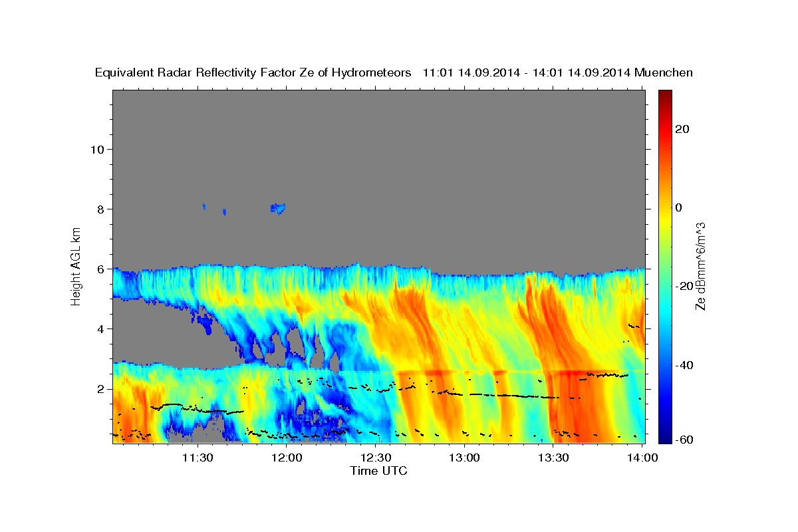Click the 12:30 time tick label

tap(376, 458)
